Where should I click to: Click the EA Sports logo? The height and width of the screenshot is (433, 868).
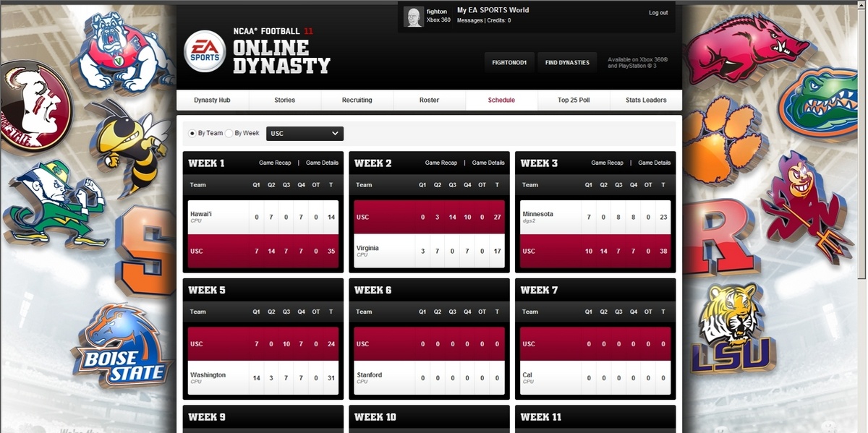(205, 51)
